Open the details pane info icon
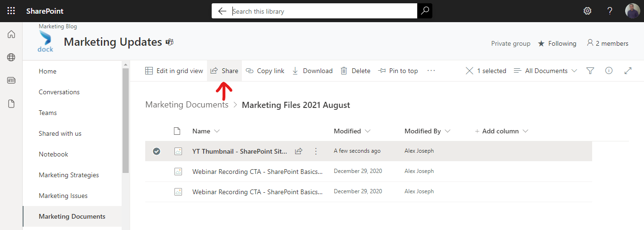644x230 pixels. [x=609, y=71]
